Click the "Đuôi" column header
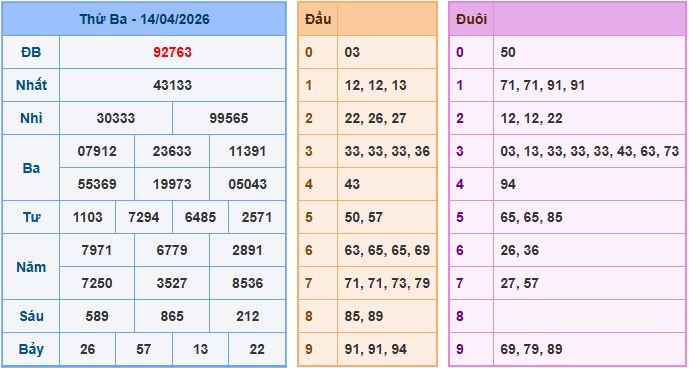689x368 pixels. [x=471, y=19]
